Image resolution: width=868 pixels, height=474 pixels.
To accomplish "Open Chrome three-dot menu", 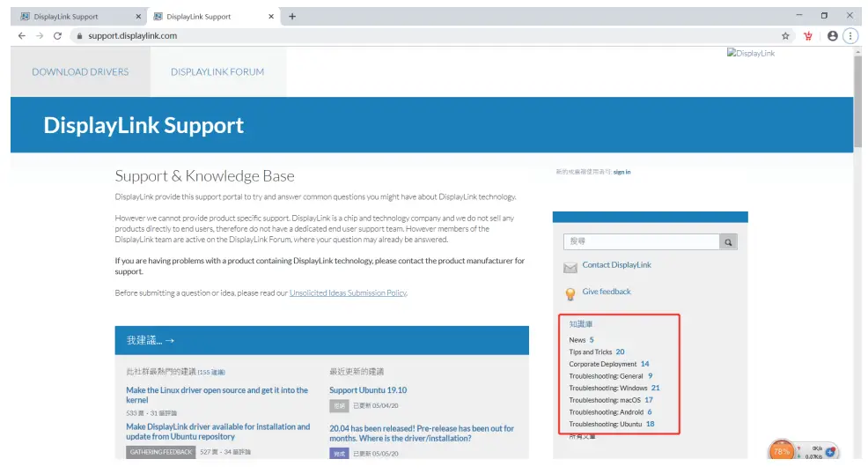I will pos(850,36).
